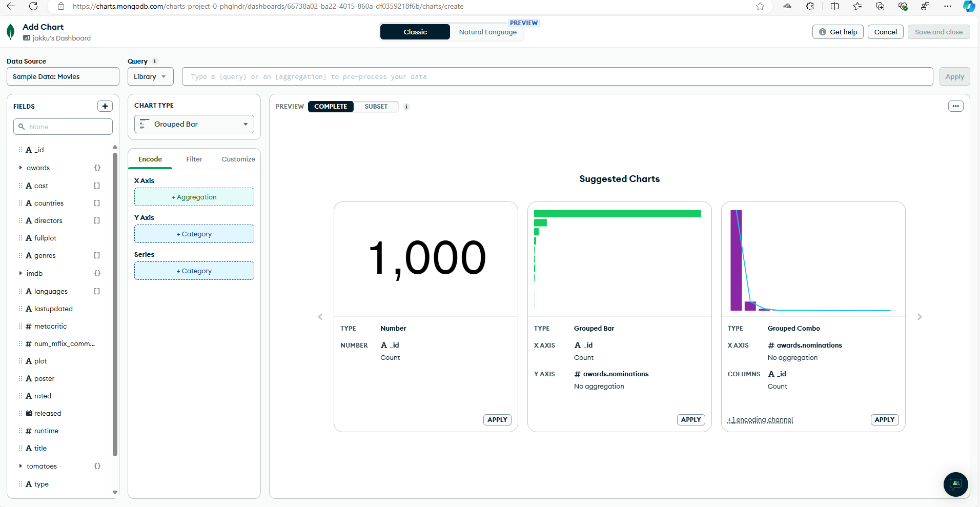980x507 pixels.
Task: Select the Grouped Bar preview thumbnail
Action: [620, 259]
